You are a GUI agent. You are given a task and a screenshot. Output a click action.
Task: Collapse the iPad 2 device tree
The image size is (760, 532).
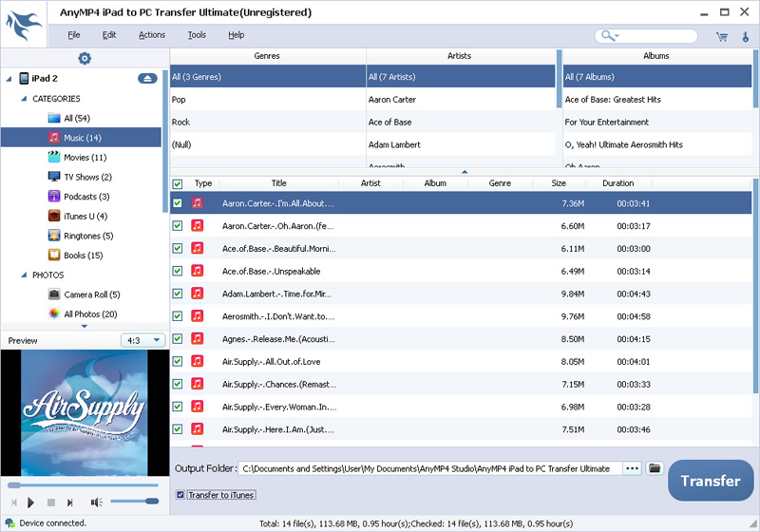(9, 79)
